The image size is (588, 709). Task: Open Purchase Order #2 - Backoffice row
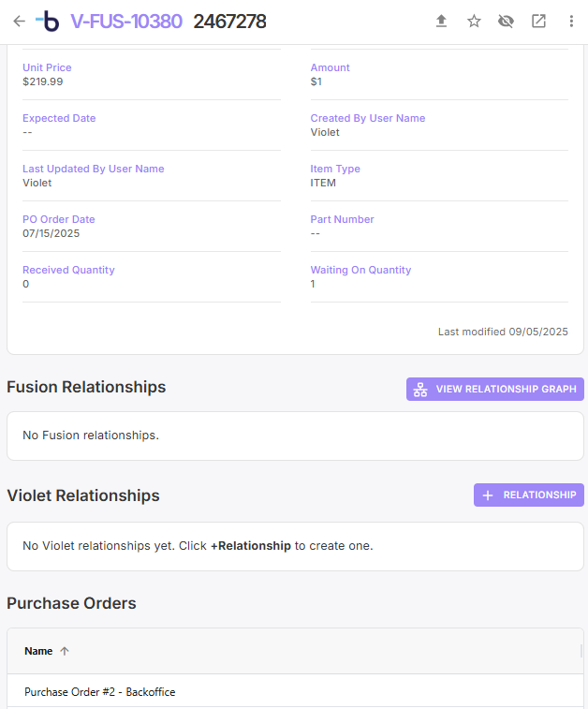(100, 692)
